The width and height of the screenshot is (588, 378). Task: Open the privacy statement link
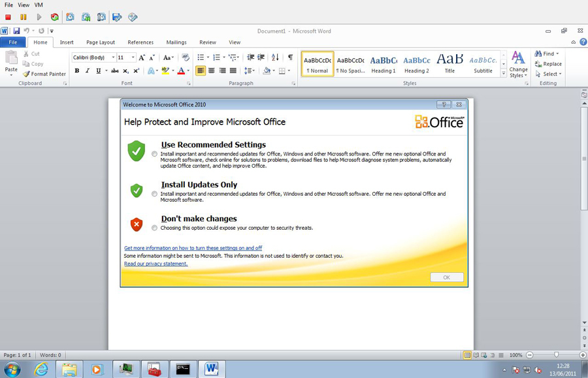click(x=156, y=264)
